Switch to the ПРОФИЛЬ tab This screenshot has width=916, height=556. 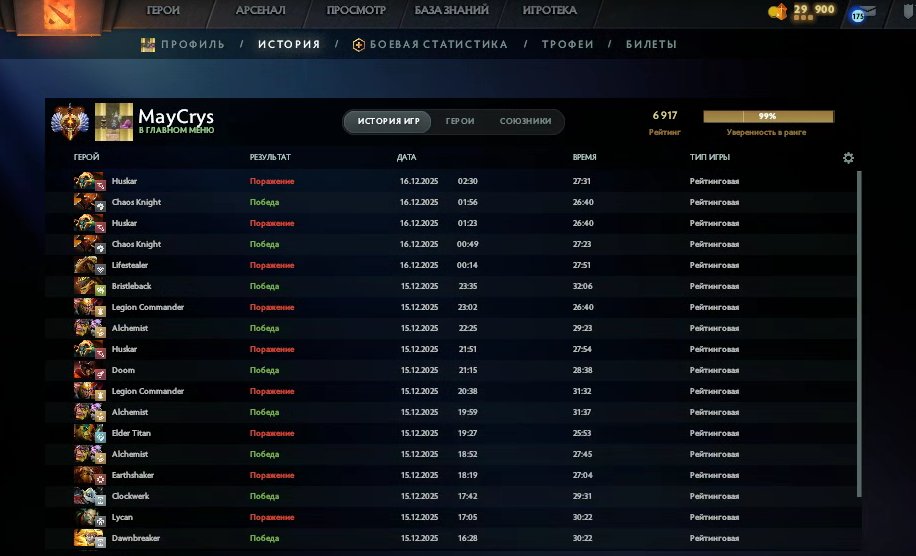(193, 44)
